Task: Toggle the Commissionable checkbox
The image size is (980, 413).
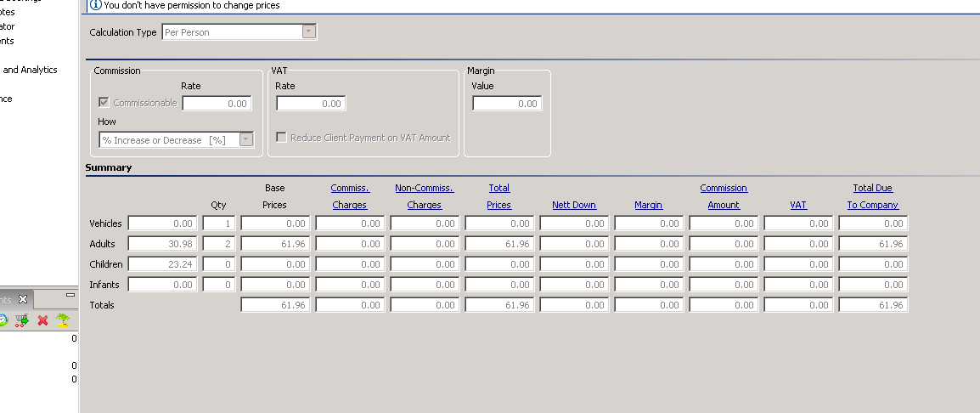Action: (104, 103)
